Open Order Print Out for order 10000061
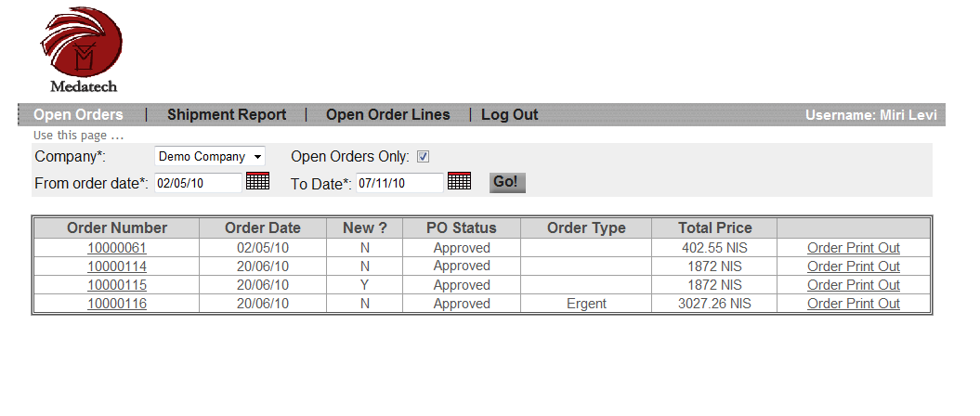Image resolution: width=980 pixels, height=416 pixels. (854, 248)
